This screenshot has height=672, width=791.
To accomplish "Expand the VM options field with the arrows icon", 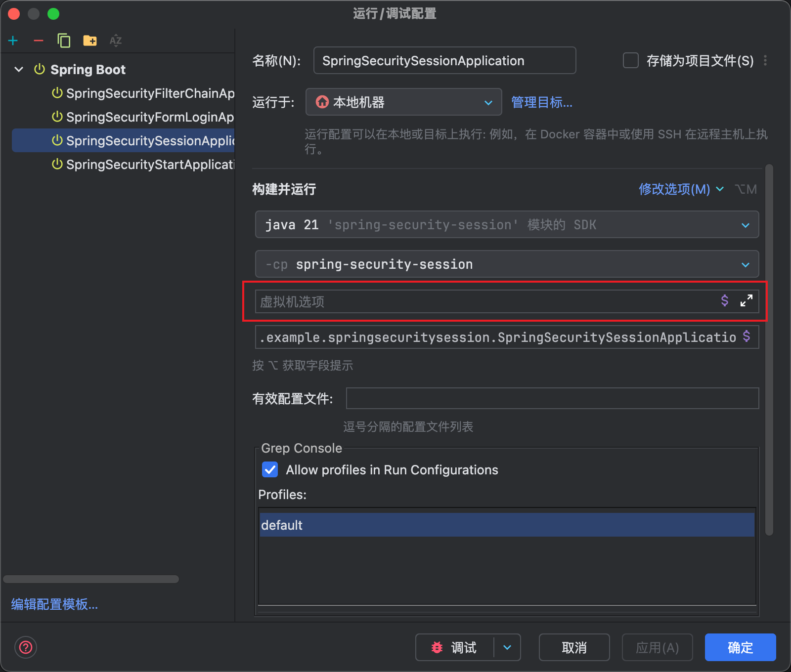I will (x=746, y=300).
